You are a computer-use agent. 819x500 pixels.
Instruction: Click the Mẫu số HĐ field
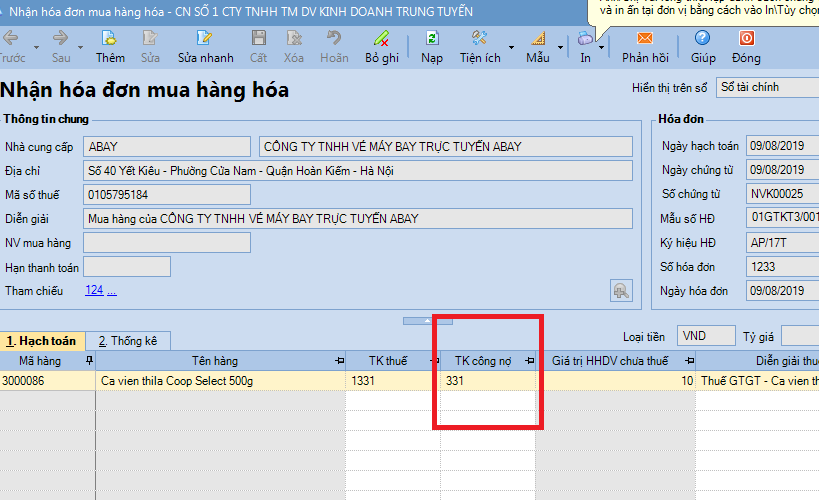(x=782, y=217)
